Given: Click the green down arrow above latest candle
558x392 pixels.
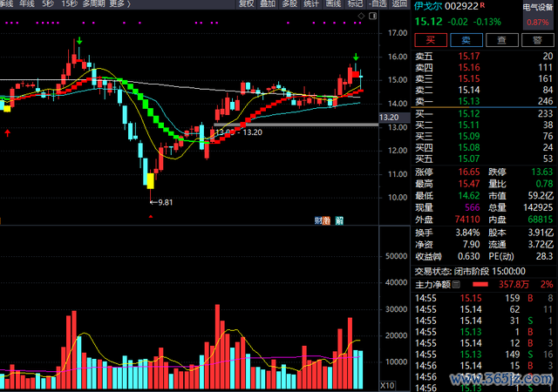Looking at the screenshot, I should 356,57.
